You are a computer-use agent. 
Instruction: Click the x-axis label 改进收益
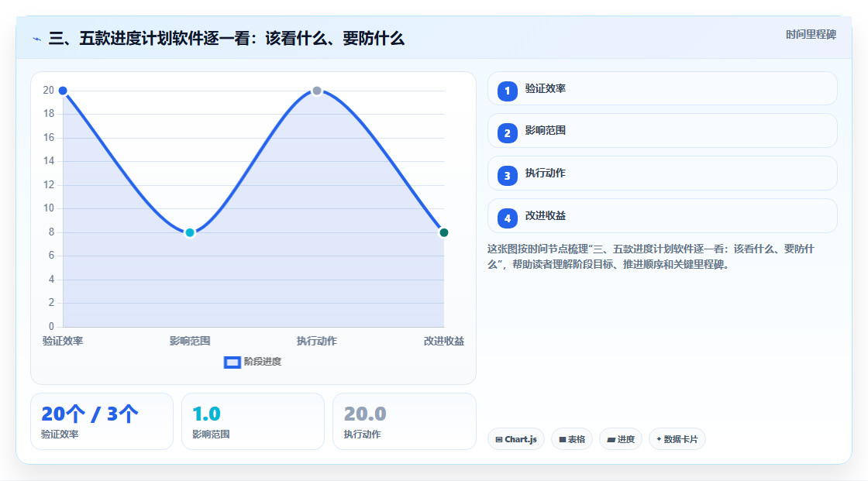click(444, 341)
